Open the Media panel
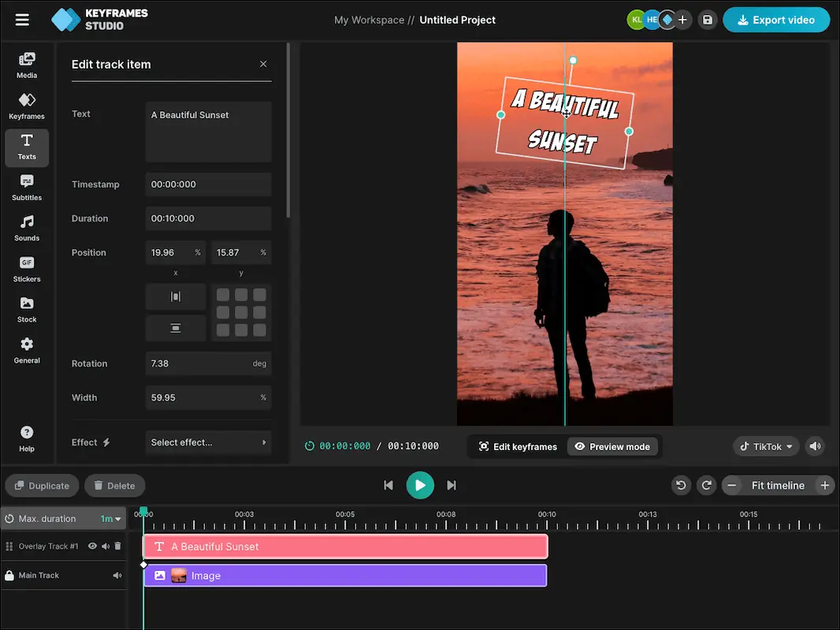This screenshot has height=630, width=840. click(27, 65)
